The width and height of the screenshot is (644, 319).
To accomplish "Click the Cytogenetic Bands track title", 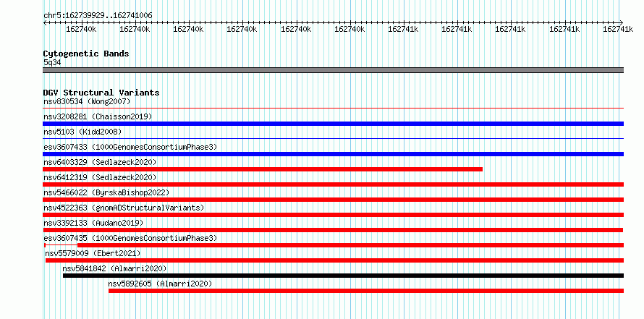I will tap(86, 54).
